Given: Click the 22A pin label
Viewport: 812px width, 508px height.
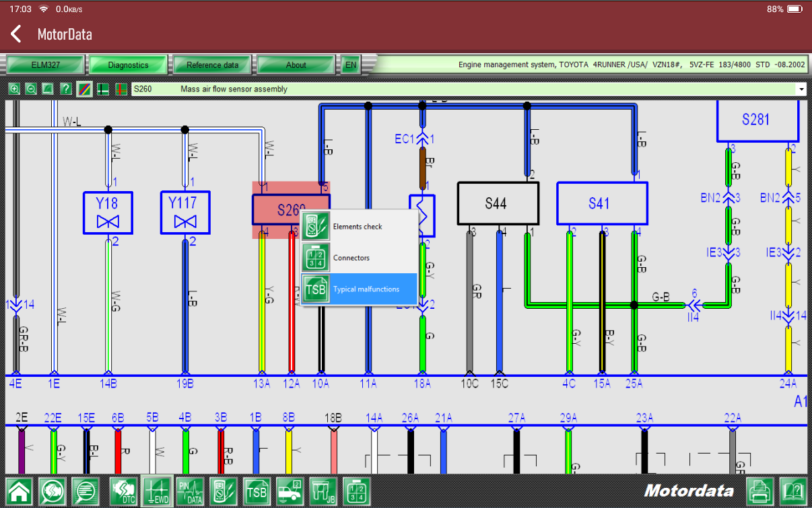Looking at the screenshot, I should point(733,418).
